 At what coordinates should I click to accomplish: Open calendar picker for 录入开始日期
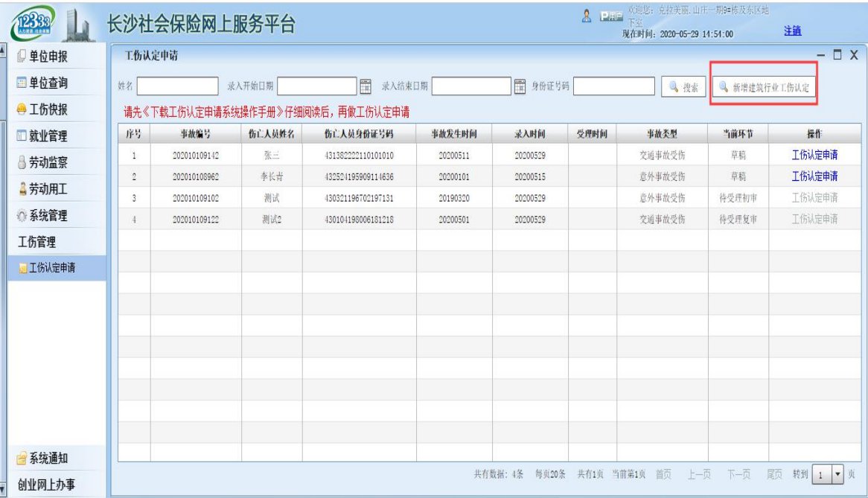pyautogui.click(x=366, y=87)
